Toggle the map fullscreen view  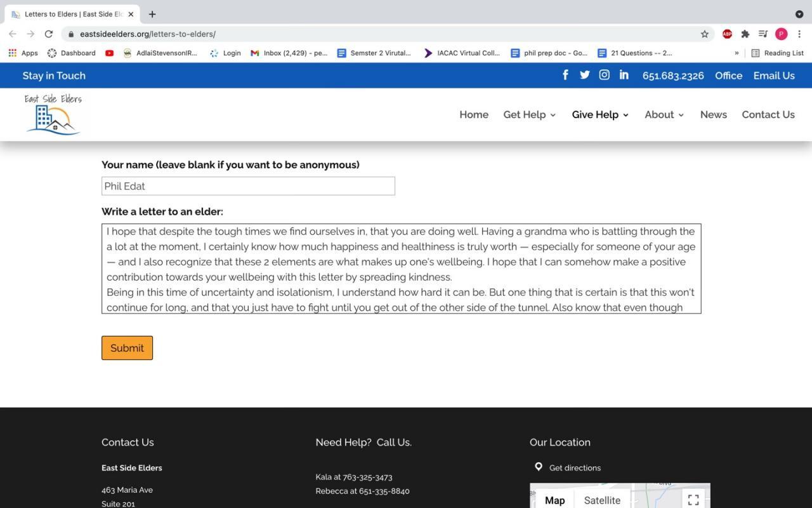693,500
